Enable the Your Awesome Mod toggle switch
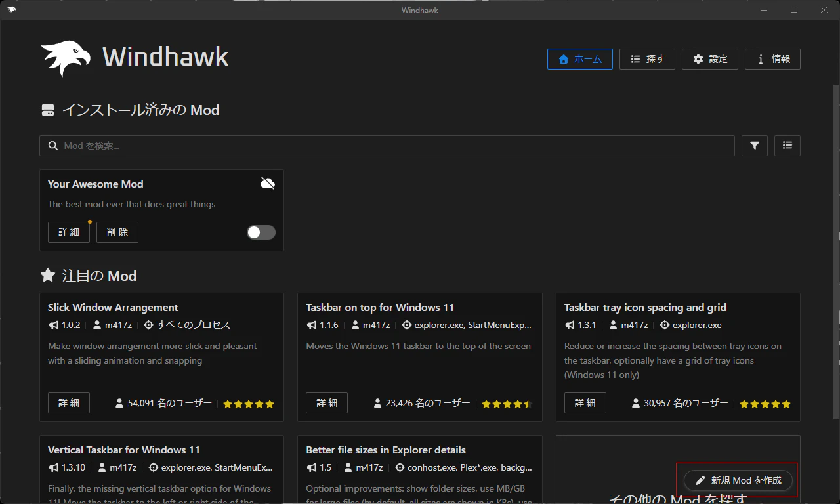 [x=261, y=232]
